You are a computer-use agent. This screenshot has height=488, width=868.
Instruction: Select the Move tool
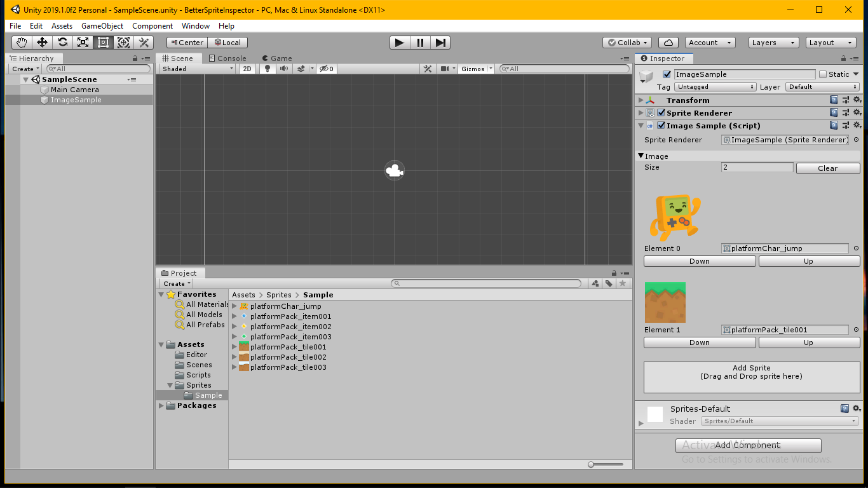(42, 43)
